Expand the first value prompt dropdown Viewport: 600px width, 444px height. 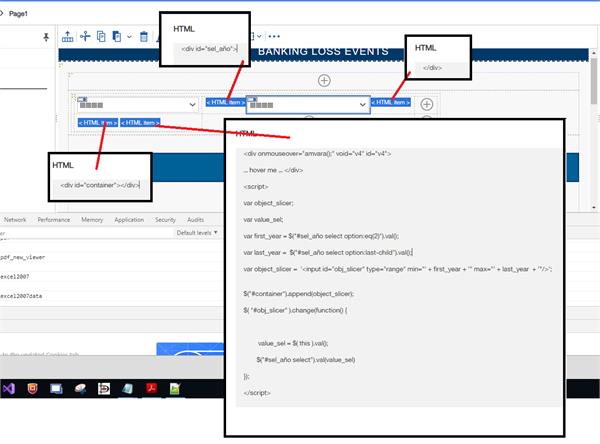click(192, 104)
